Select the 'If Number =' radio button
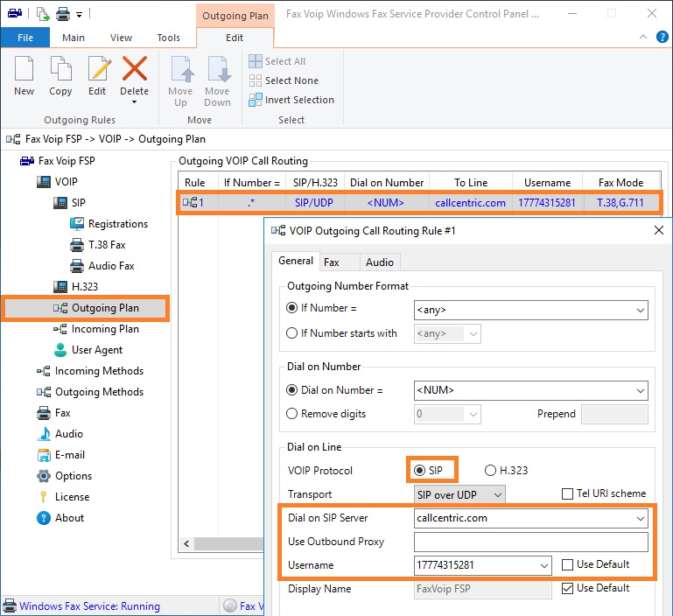 291,308
